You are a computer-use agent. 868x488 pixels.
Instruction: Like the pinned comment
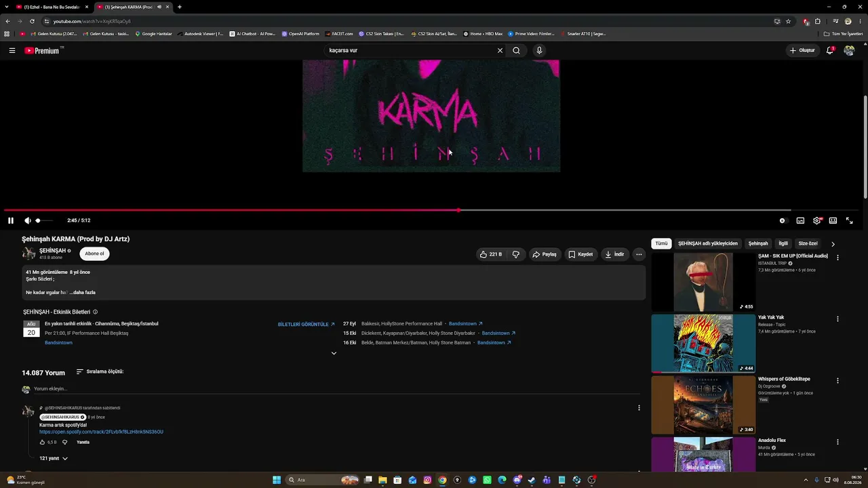coord(42,442)
